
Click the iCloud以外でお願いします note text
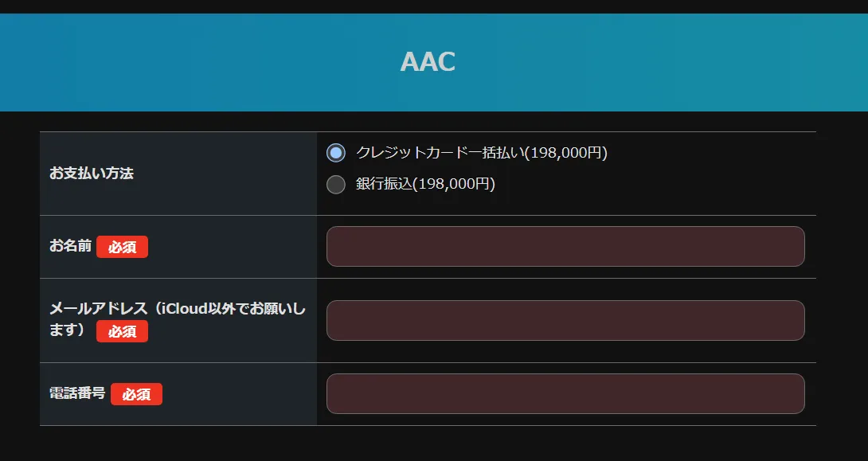(231, 309)
